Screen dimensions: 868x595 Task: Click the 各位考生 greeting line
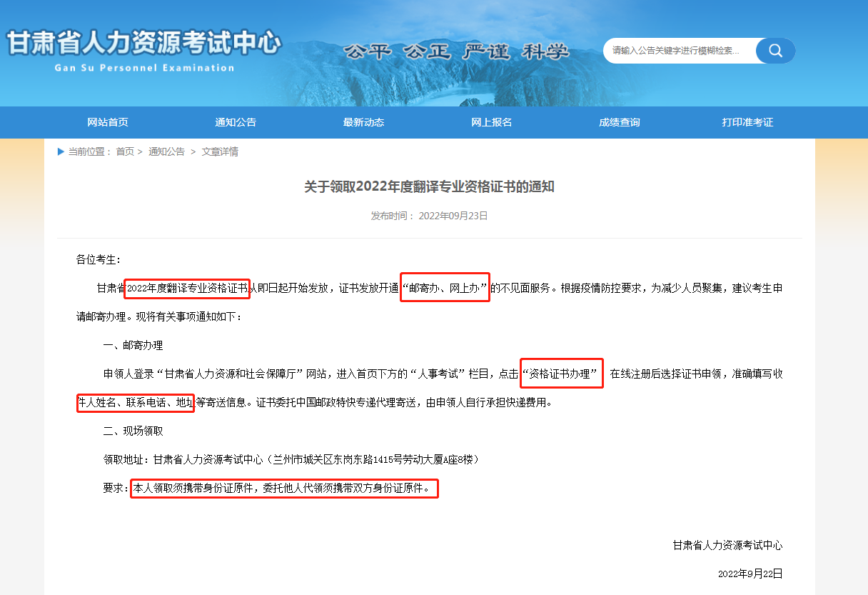pos(99,259)
